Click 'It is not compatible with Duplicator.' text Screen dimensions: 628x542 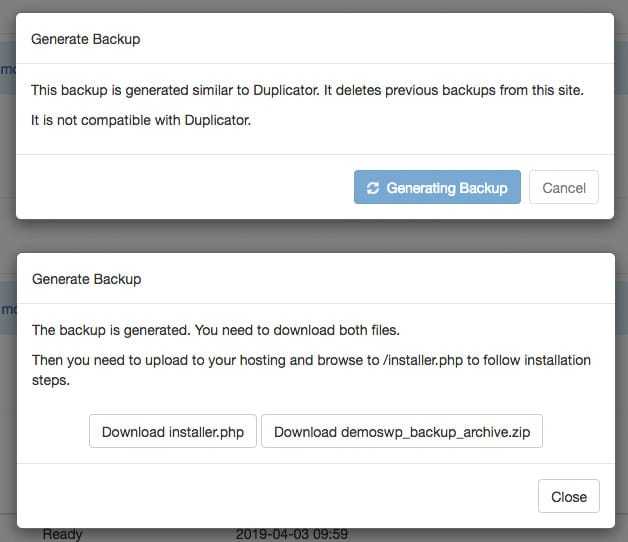(141, 120)
